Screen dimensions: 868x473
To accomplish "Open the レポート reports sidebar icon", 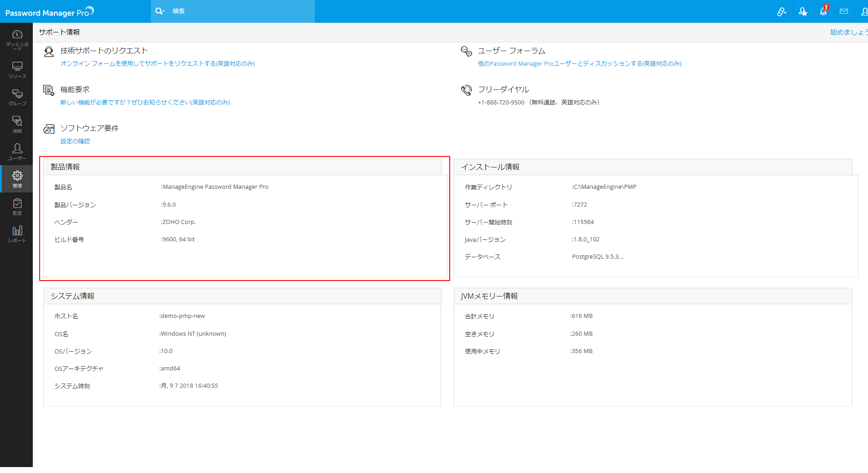I will [x=17, y=234].
